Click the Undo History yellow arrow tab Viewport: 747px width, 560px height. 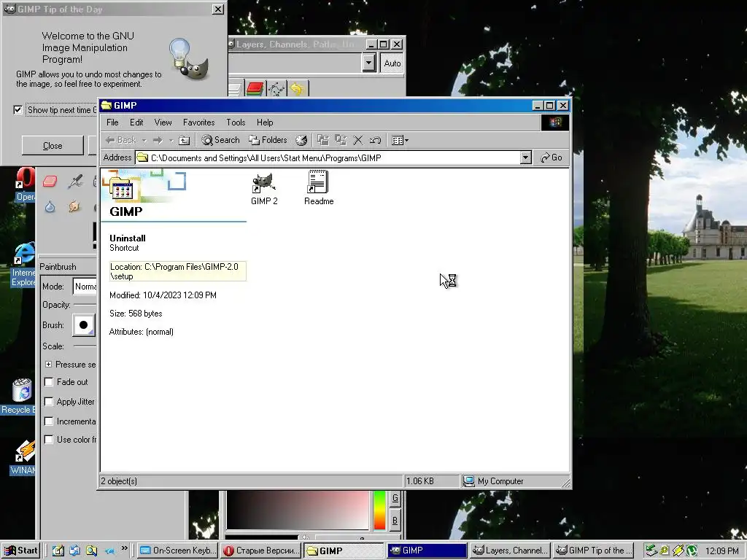coord(298,88)
